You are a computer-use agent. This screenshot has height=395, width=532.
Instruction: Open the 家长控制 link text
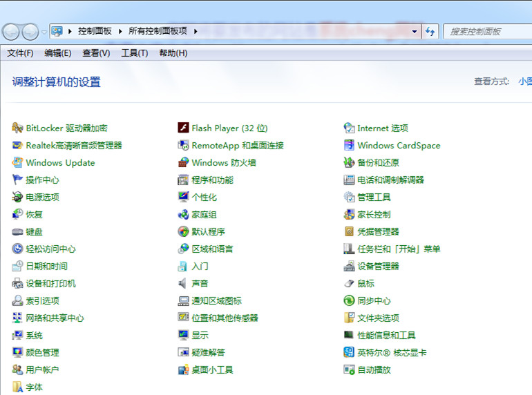click(x=374, y=214)
